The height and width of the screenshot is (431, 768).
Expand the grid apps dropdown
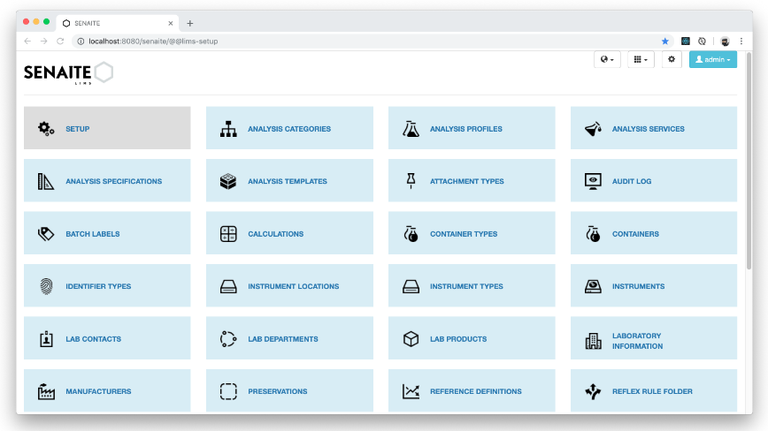click(x=640, y=59)
